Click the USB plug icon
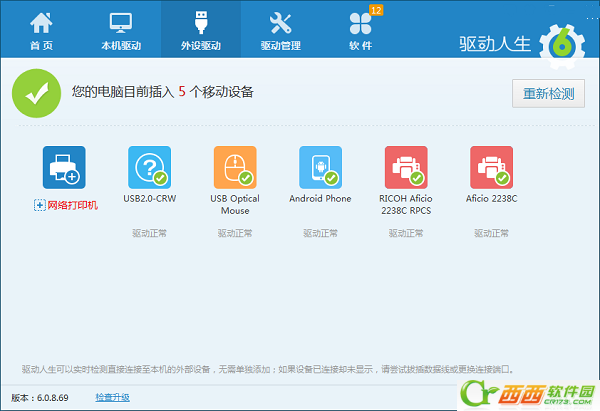The height and width of the screenshot is (411, 600). pyautogui.click(x=201, y=22)
